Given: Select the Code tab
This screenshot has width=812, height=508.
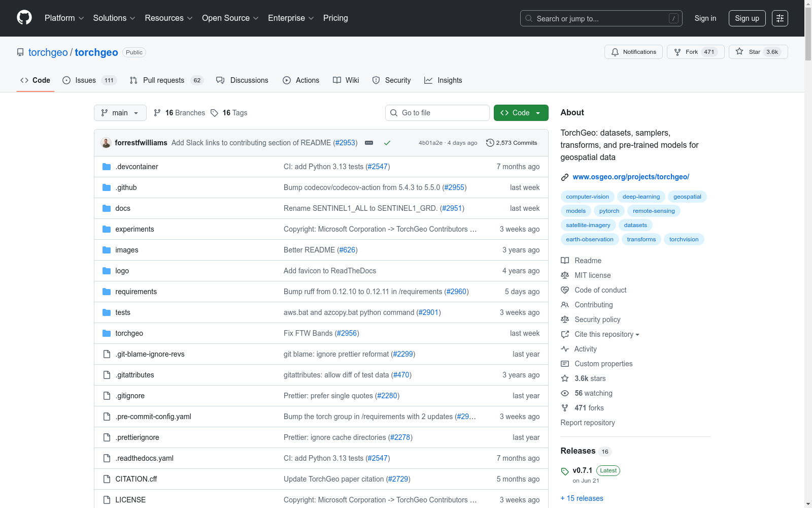Looking at the screenshot, I should tap(36, 80).
